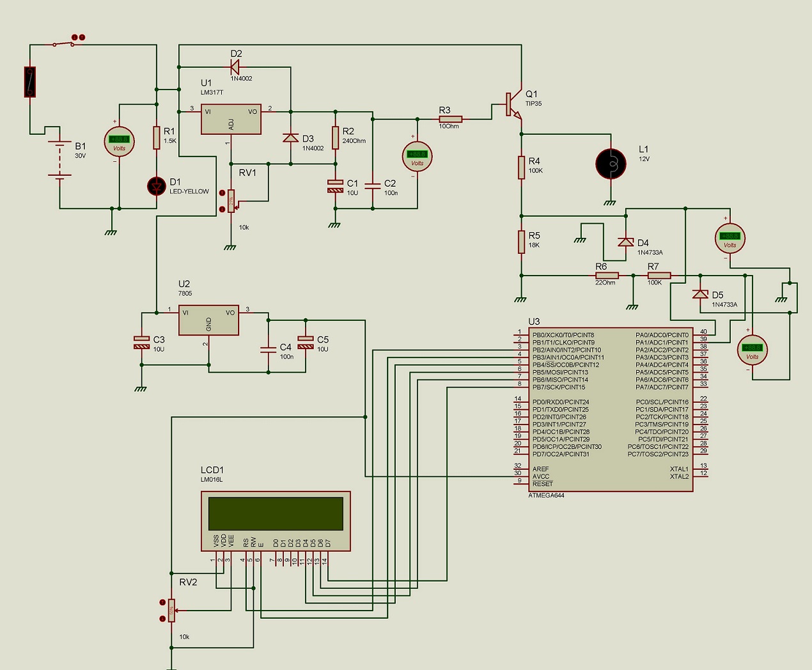Click the PB2/AIN0/INT2/PCINT10 pin label
812x670 pixels.
[566, 350]
